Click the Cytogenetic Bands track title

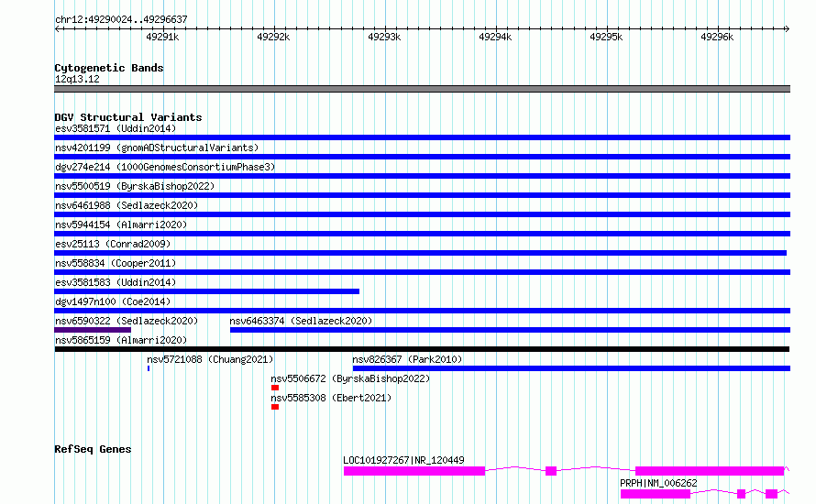(109, 68)
